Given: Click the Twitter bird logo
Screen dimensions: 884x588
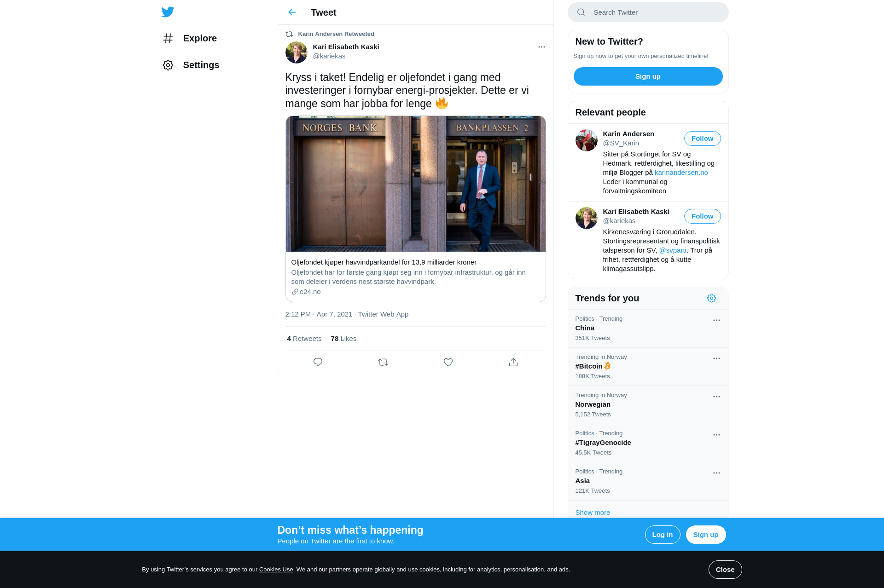Looking at the screenshot, I should [x=168, y=12].
